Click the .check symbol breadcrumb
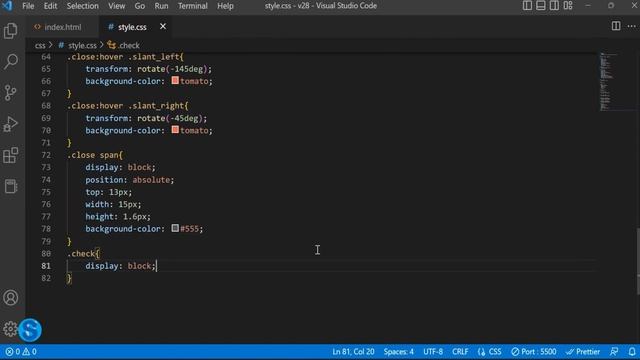640x360 pixels. click(x=129, y=45)
